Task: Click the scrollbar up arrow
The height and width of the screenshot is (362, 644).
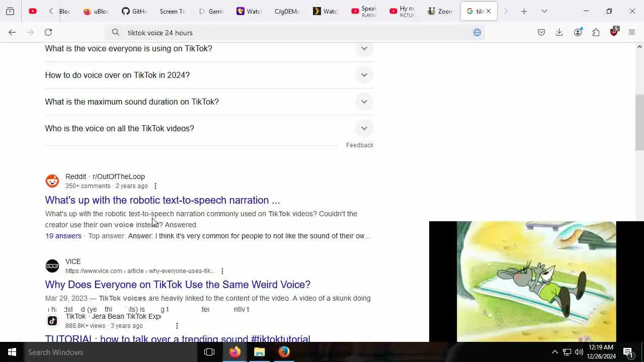Action: click(639, 47)
